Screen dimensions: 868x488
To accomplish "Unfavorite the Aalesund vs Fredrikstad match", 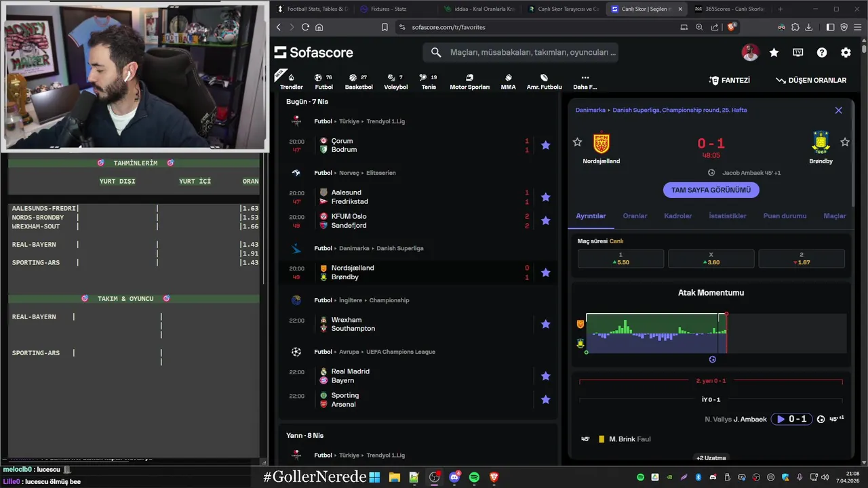I will [x=545, y=197].
